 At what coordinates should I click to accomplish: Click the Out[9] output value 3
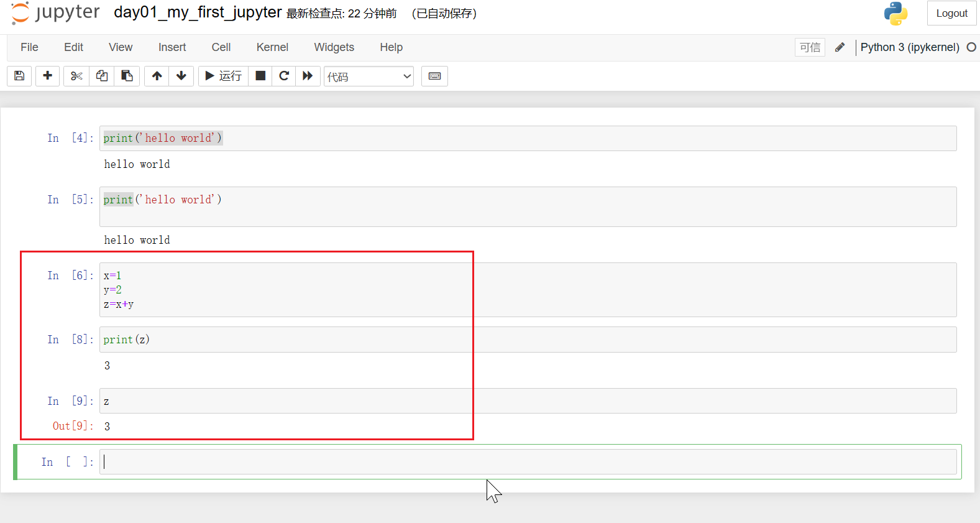point(107,427)
